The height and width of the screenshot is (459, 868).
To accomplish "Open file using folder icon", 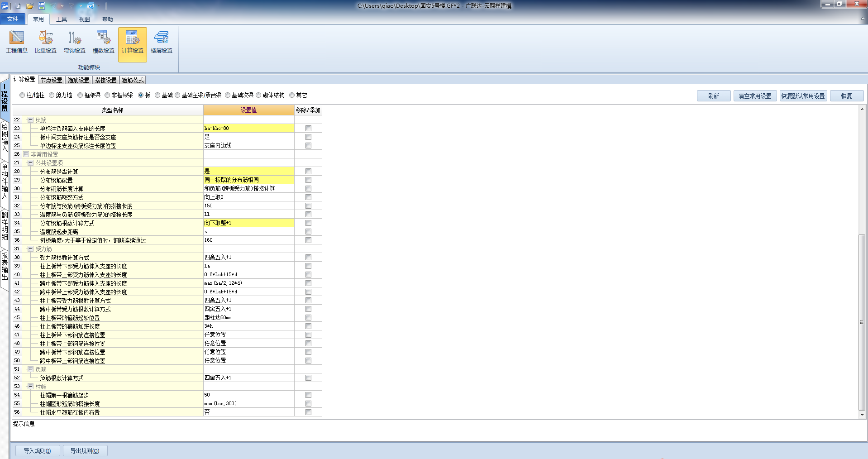I will click(30, 6).
